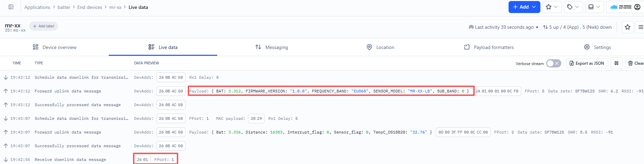Expand the star bookmarks dropdown

point(552,7)
